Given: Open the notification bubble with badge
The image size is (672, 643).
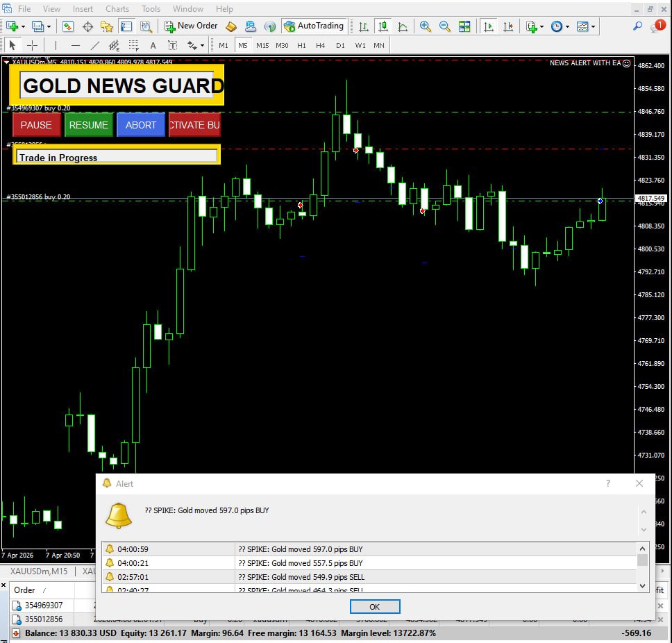Looking at the screenshot, I should tap(657, 26).
